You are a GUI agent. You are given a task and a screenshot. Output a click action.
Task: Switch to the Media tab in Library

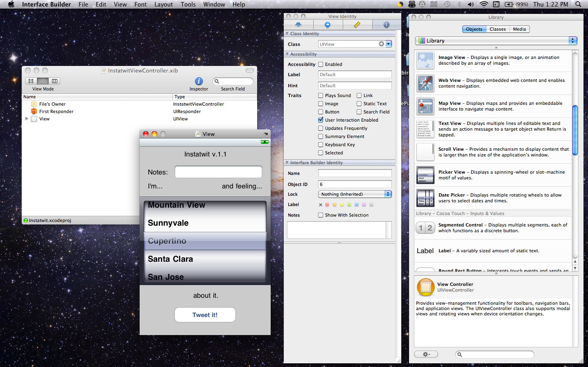[519, 29]
